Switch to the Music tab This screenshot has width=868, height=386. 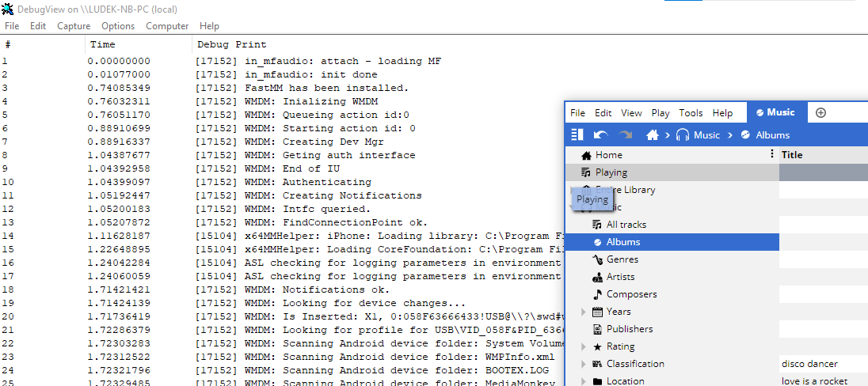point(775,112)
